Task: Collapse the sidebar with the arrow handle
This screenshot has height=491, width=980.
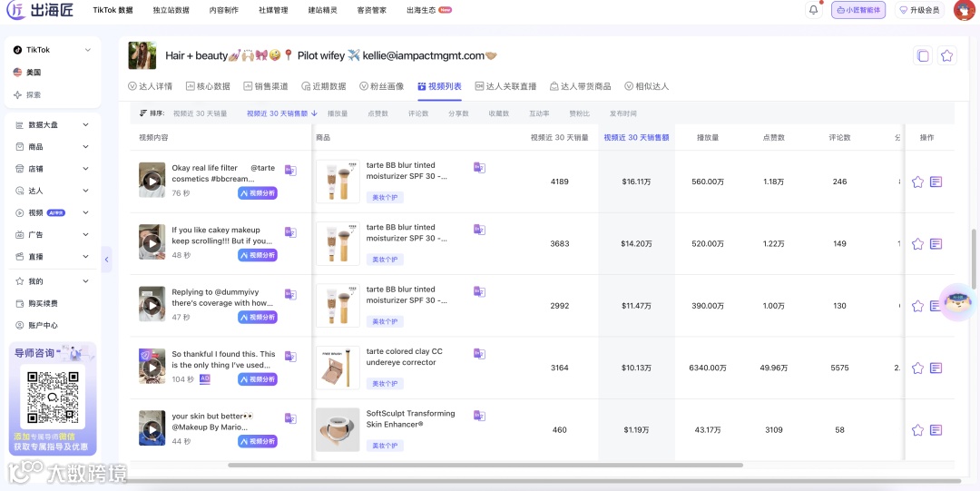Action: (x=106, y=259)
